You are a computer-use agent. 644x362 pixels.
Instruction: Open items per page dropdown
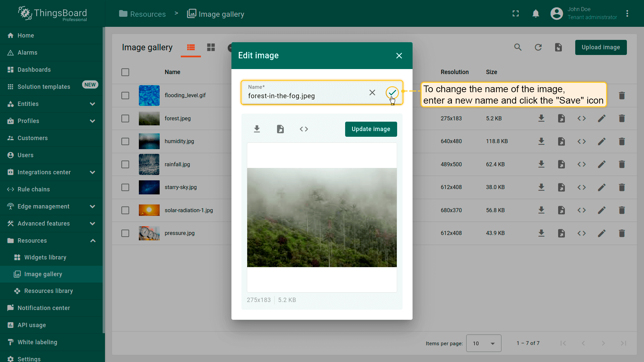(483, 343)
